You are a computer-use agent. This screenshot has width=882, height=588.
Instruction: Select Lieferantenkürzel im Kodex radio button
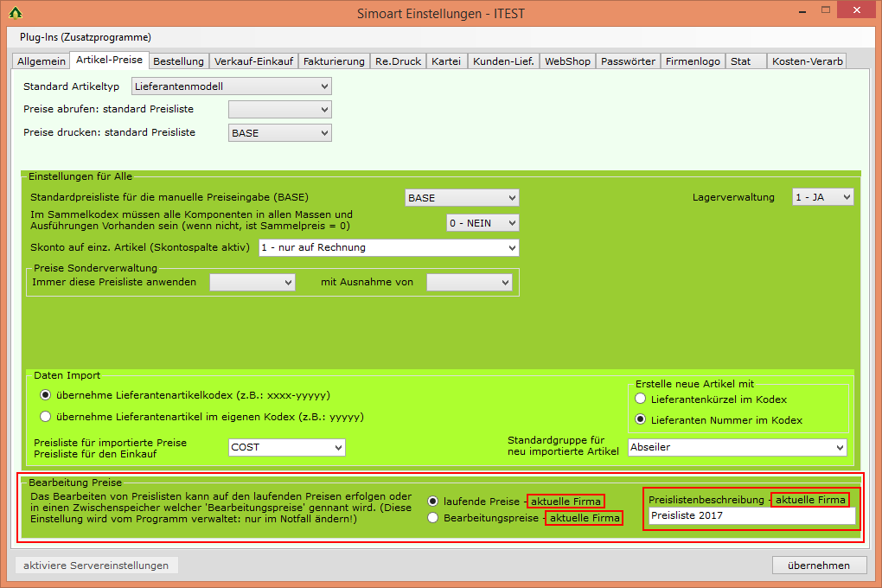point(641,399)
